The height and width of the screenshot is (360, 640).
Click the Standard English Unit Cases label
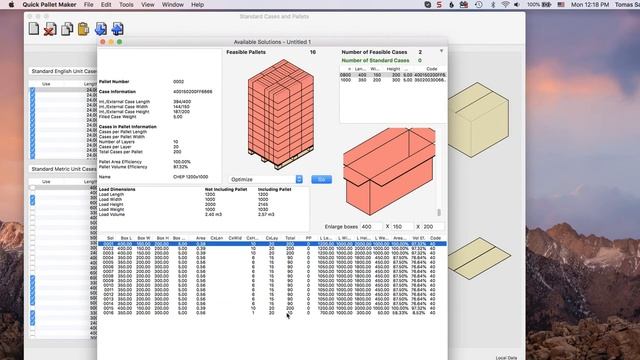[64, 71]
